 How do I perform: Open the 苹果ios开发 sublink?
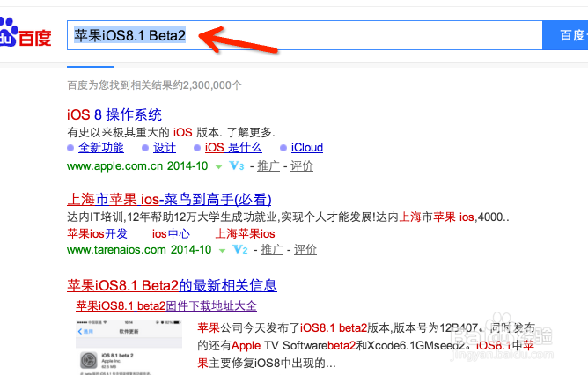[x=97, y=233]
